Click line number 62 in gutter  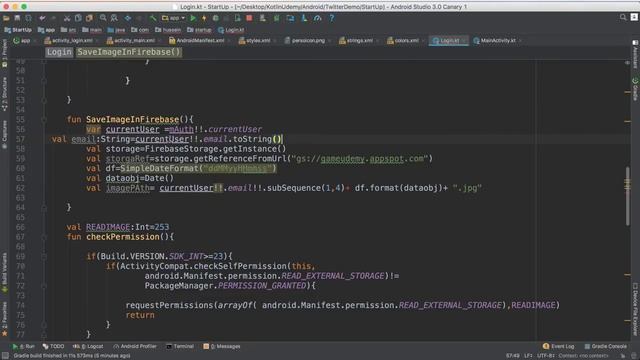click(x=20, y=188)
